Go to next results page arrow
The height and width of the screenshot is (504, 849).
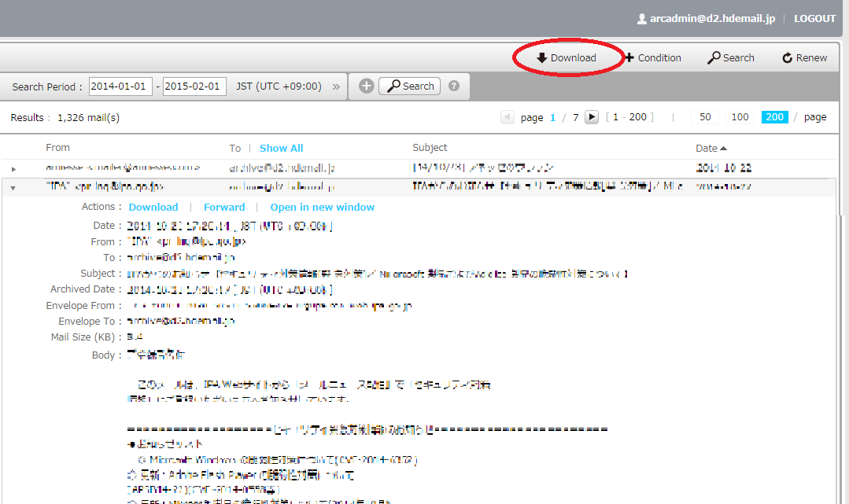coord(592,117)
